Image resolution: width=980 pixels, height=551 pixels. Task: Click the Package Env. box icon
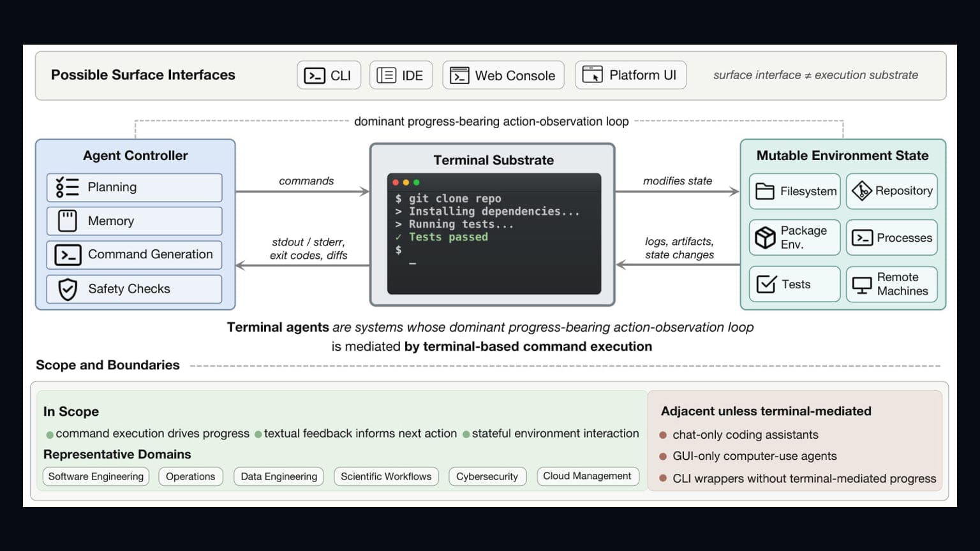(765, 237)
